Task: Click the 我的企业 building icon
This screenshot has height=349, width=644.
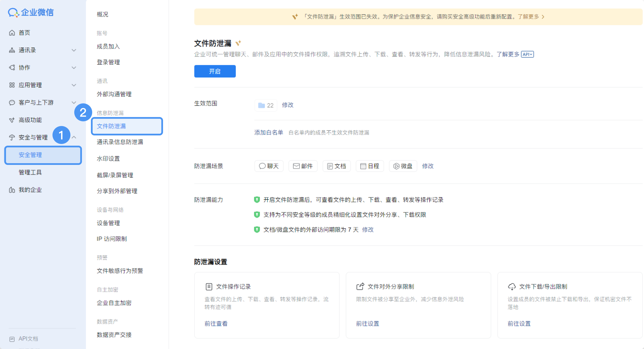Action: tap(12, 190)
